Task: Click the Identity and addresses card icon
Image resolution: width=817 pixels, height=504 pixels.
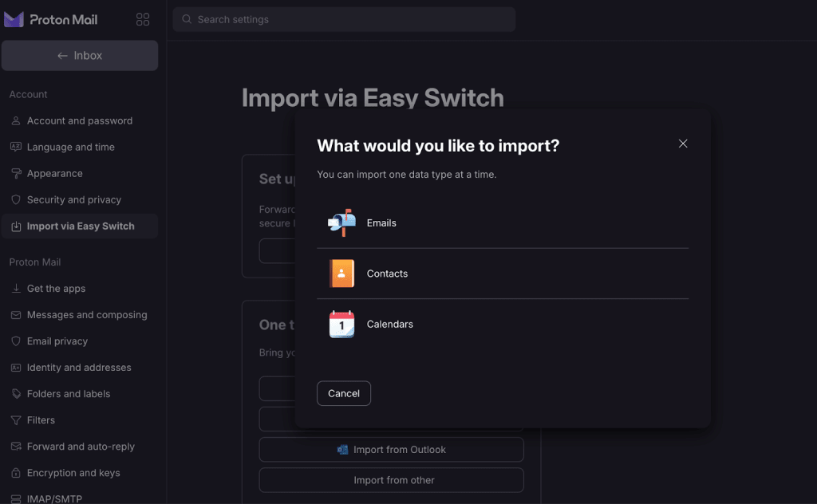Action: point(16,368)
